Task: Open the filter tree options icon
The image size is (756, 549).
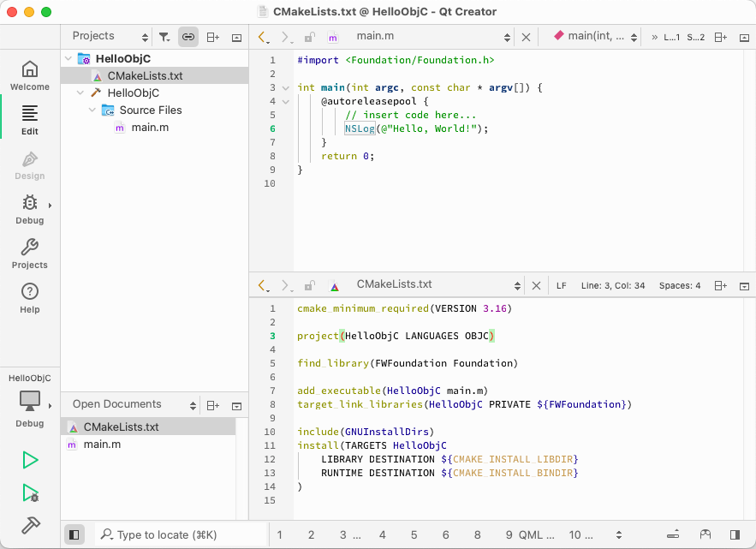Action: coord(162,36)
